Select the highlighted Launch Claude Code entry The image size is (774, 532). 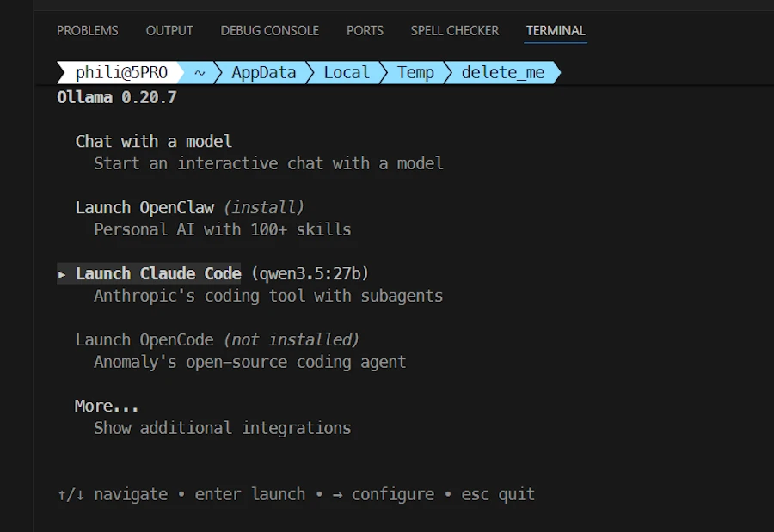[x=158, y=274]
